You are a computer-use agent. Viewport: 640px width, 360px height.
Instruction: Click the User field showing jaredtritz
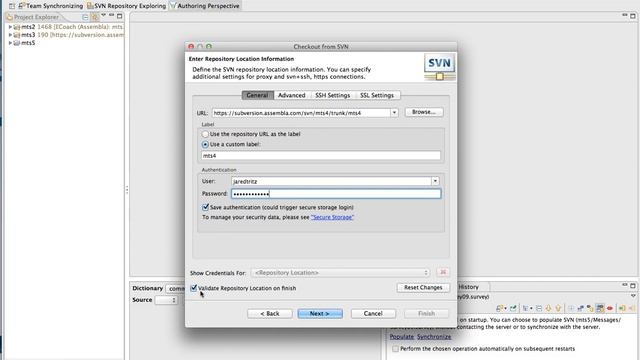[x=331, y=181]
